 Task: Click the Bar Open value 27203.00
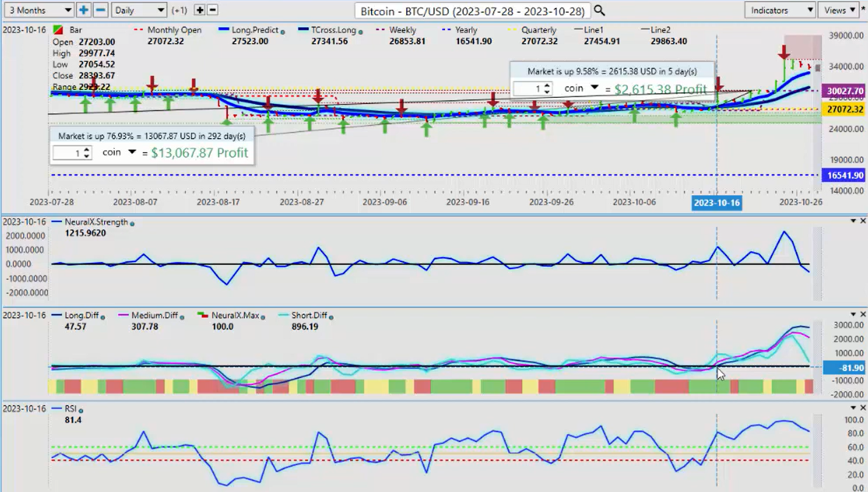(96, 42)
